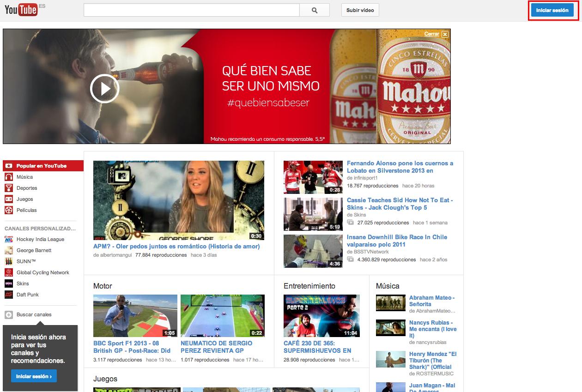Open the Geordie Shore video thumbnail
This screenshot has height=392, width=582.
tap(179, 200)
